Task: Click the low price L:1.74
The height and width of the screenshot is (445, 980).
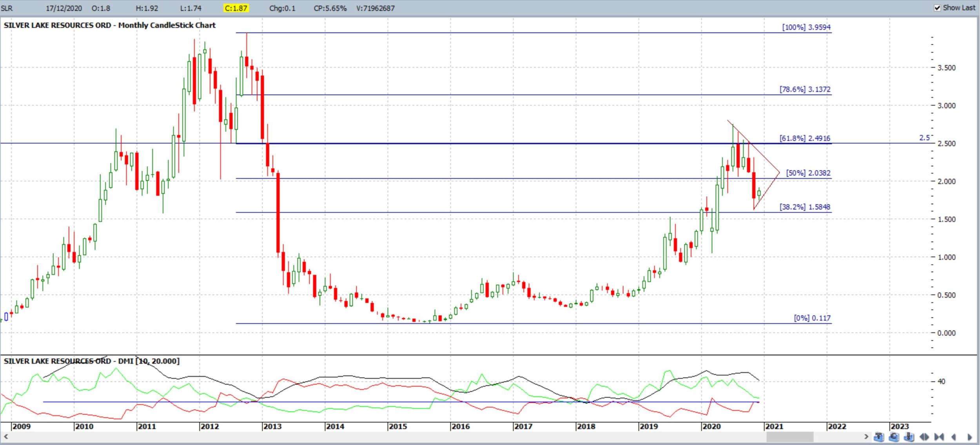Action: (191, 8)
